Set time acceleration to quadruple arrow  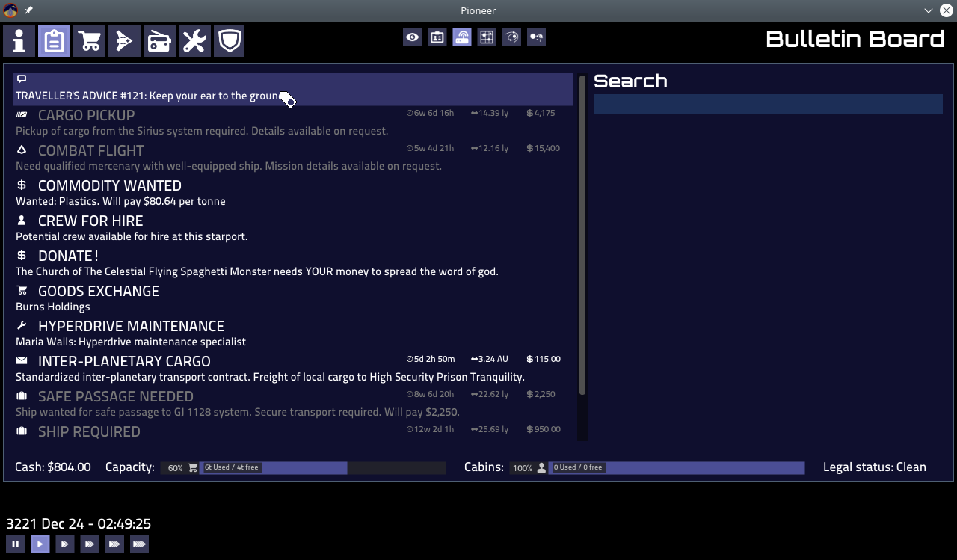click(114, 544)
